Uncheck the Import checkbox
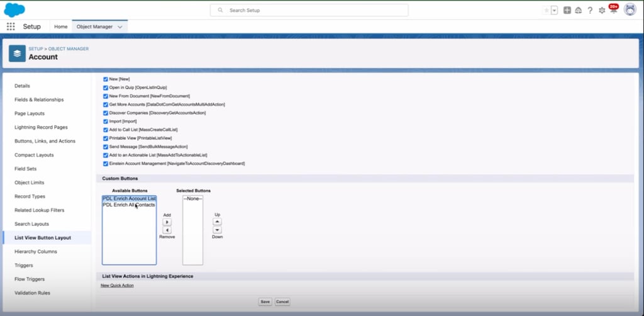This screenshot has height=316, width=644. [x=106, y=121]
